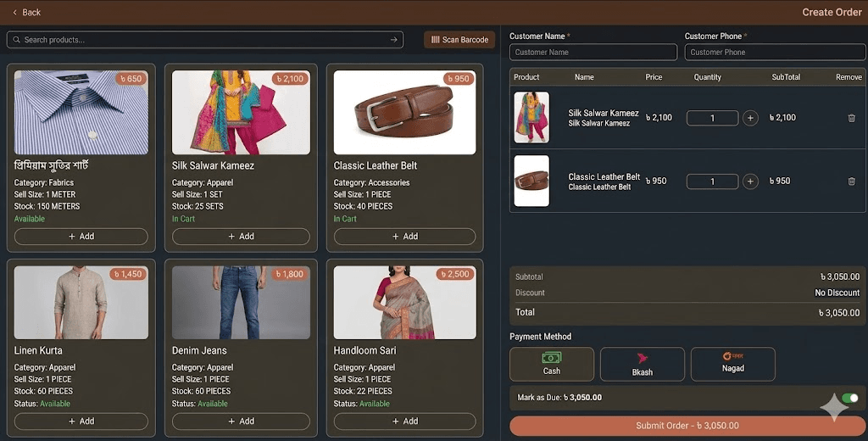868x441 pixels.
Task: Click the Quantity column header
Action: (708, 77)
